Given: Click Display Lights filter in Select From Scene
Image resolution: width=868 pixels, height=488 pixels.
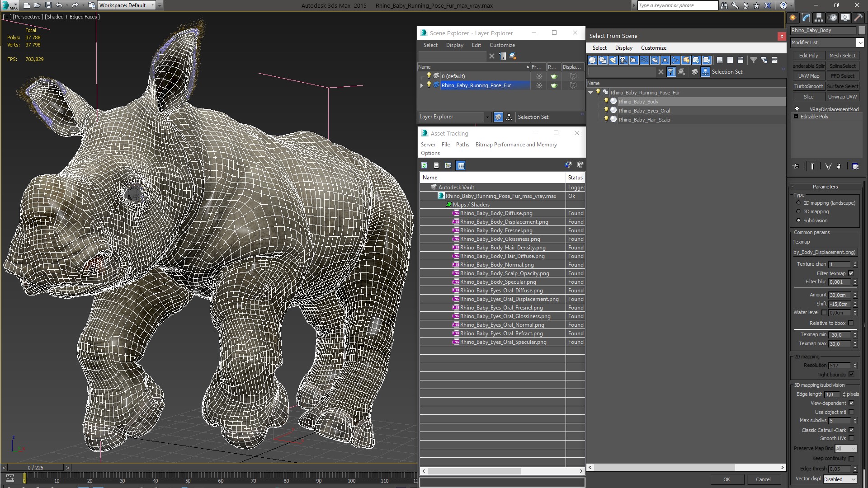Looking at the screenshot, I should (613, 60).
